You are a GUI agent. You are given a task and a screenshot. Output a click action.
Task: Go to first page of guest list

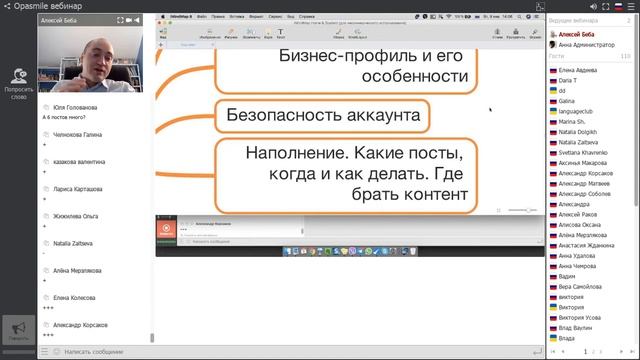point(553,351)
